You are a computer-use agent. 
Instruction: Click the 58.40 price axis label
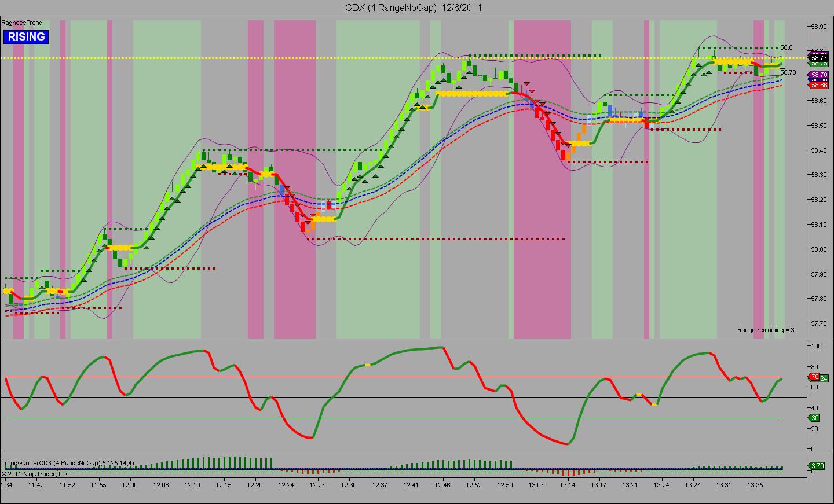coord(819,150)
